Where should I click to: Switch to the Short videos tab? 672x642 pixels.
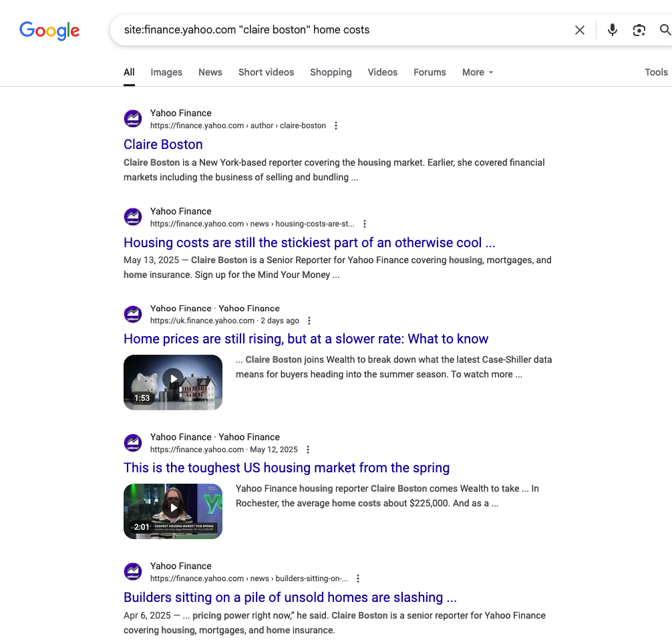(266, 72)
